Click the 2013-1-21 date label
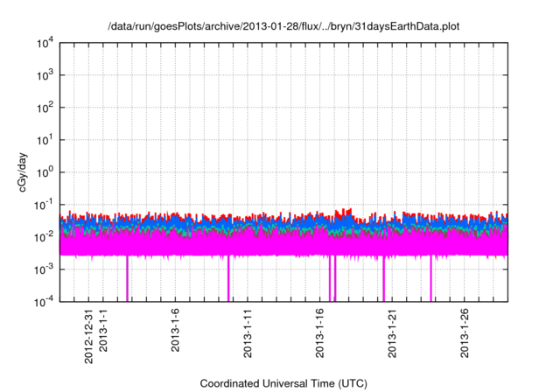This screenshot has height=392, width=560. pyautogui.click(x=392, y=333)
